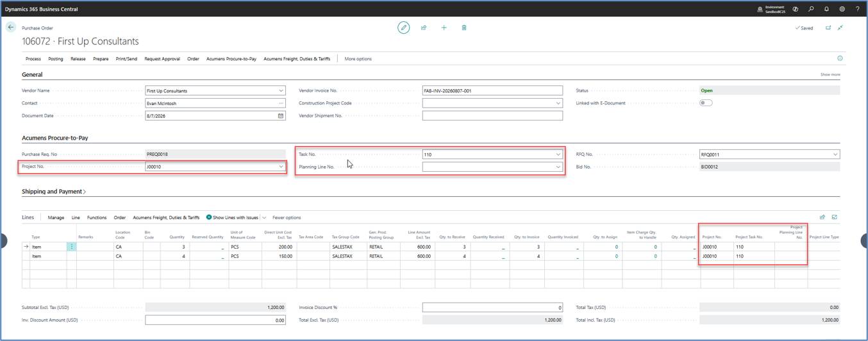Click the General section heading

coord(32,74)
